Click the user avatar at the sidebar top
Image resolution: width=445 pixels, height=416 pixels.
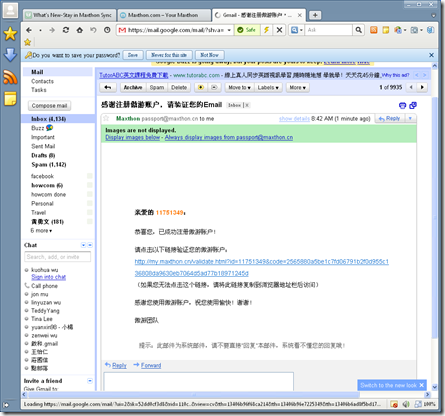[x=10, y=10]
